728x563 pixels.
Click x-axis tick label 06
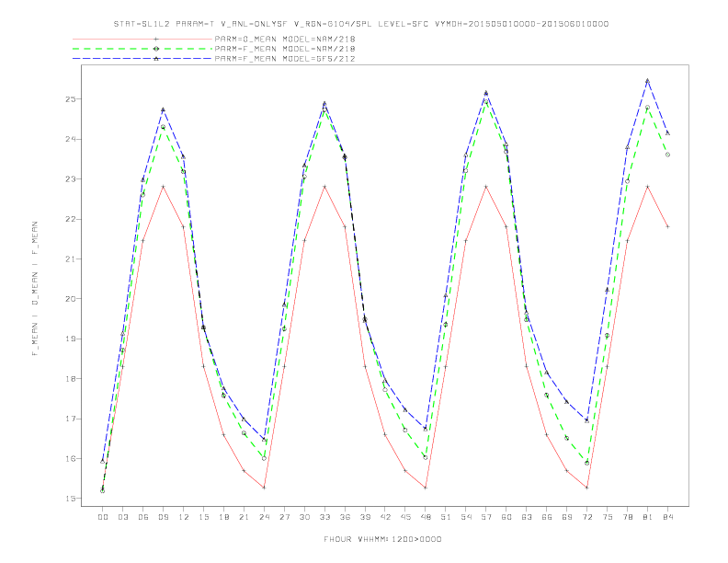pos(143,517)
